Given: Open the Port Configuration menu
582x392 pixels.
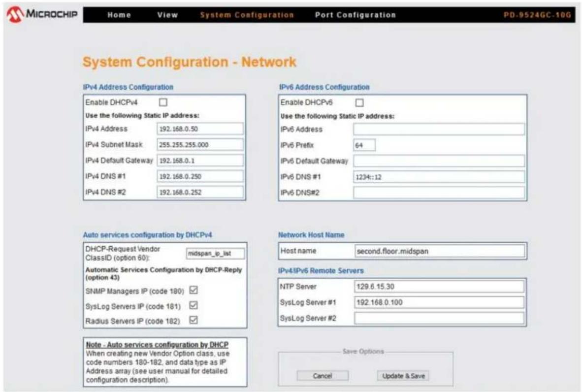Looking at the screenshot, I should (x=355, y=15).
